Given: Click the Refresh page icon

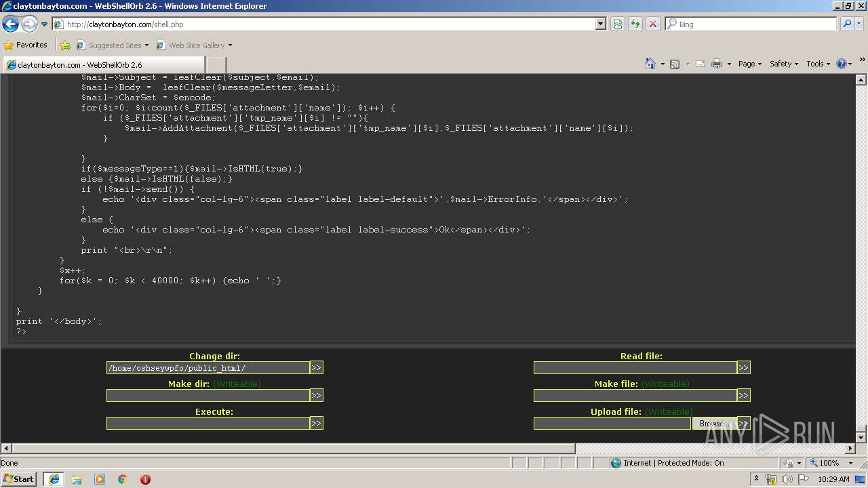Looking at the screenshot, I should pyautogui.click(x=635, y=24).
